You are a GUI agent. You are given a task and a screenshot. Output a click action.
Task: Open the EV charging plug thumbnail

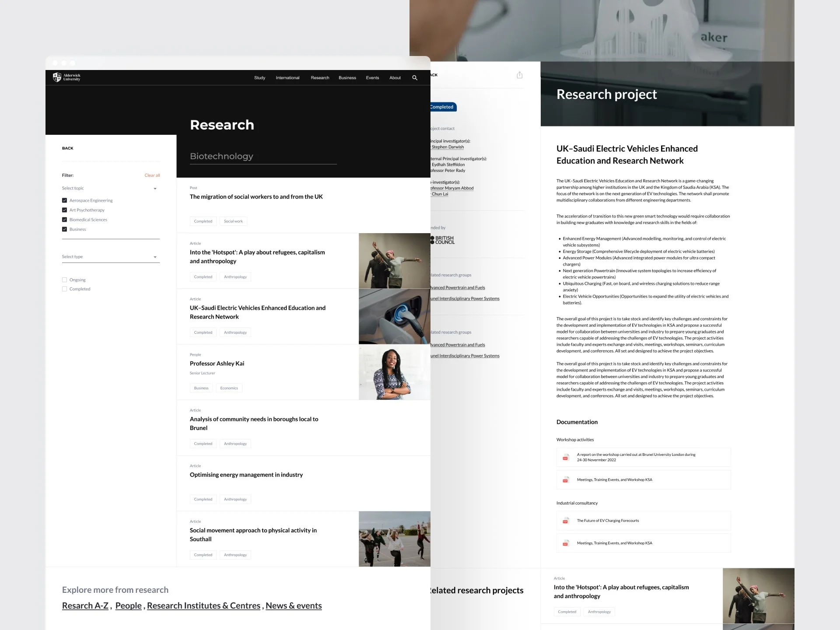(394, 317)
